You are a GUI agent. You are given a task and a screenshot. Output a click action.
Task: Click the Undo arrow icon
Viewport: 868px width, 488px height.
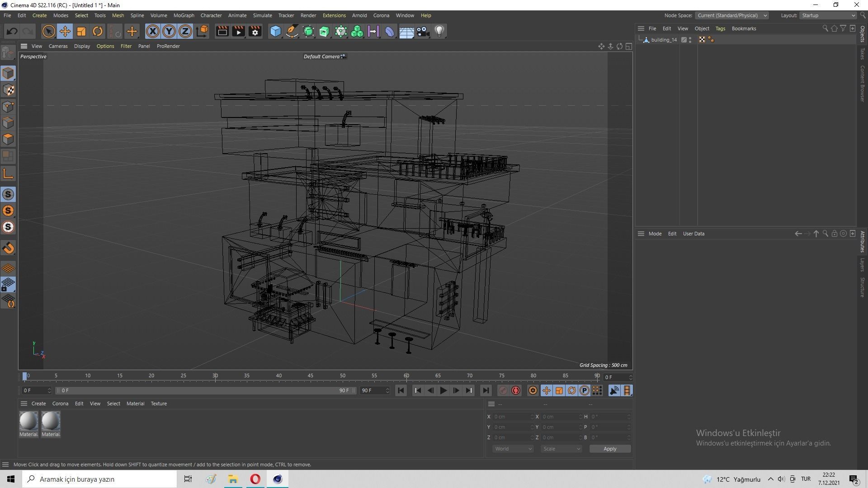pos(12,31)
